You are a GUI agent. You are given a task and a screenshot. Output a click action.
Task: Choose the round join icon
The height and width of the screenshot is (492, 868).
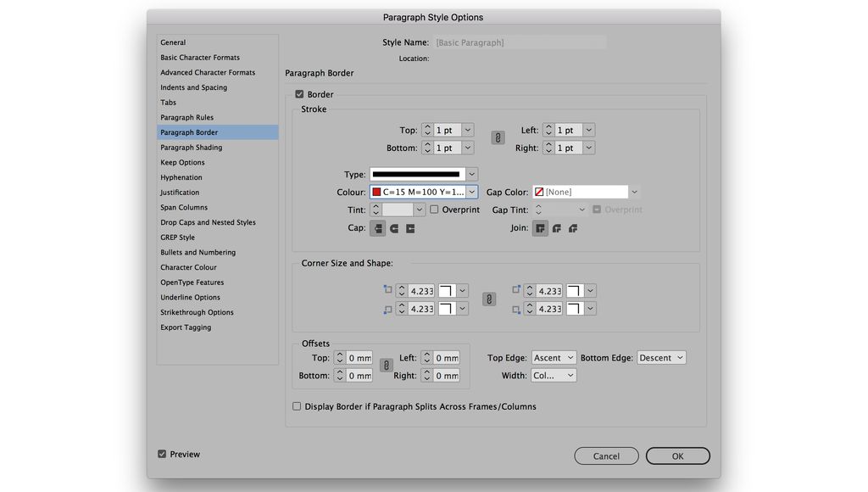pos(556,227)
